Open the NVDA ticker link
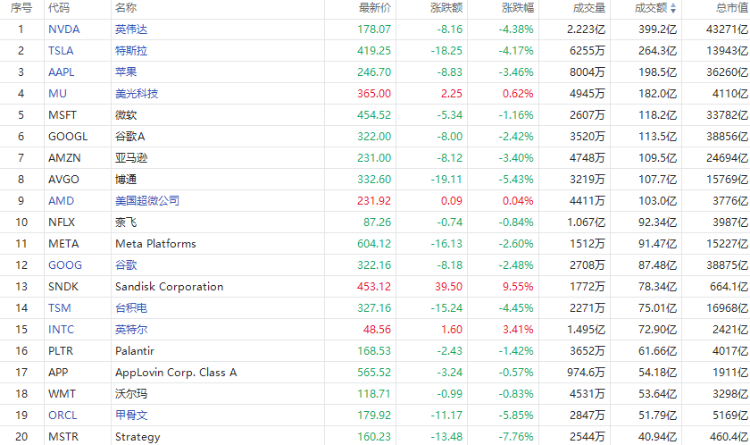Image resolution: width=750 pixels, height=445 pixels. 64,29
